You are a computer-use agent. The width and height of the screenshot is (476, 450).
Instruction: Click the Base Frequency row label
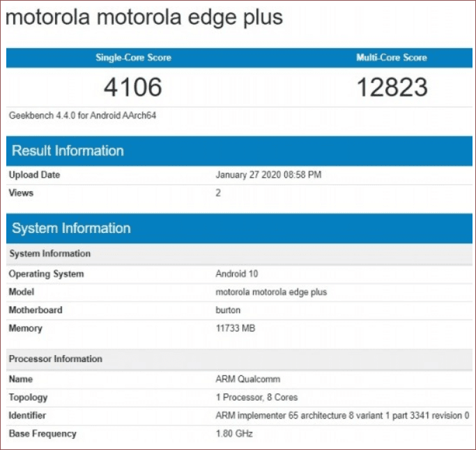(43, 434)
